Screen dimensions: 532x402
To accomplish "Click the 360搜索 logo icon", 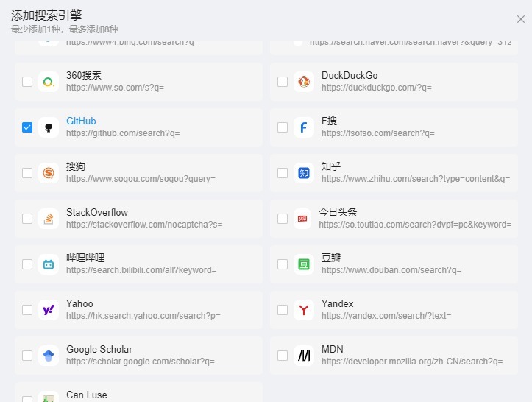I will [49, 82].
